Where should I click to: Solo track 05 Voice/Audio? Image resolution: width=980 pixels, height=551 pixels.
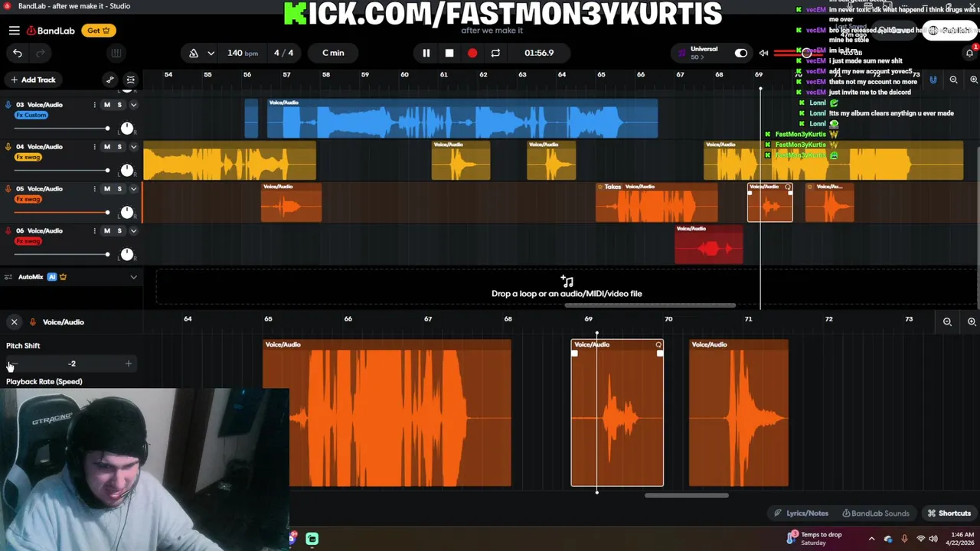point(119,189)
